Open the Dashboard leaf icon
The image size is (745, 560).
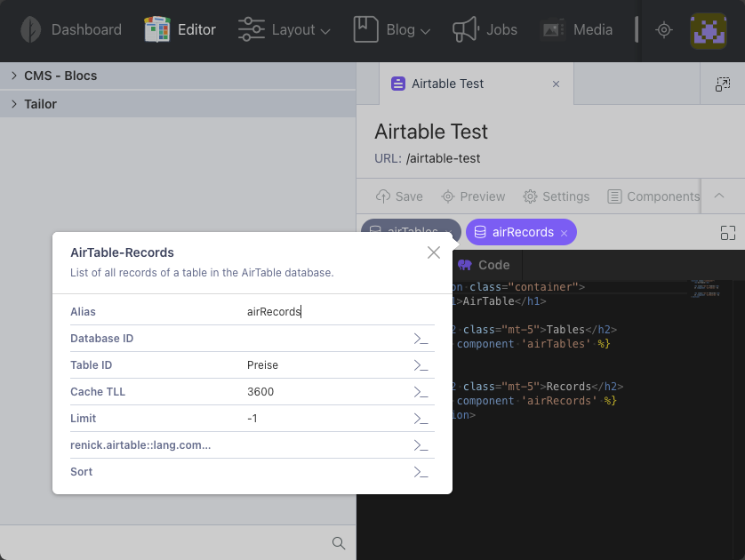click(31, 29)
